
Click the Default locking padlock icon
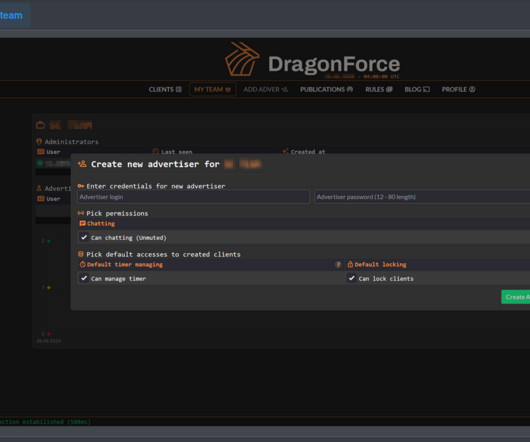pyautogui.click(x=350, y=264)
